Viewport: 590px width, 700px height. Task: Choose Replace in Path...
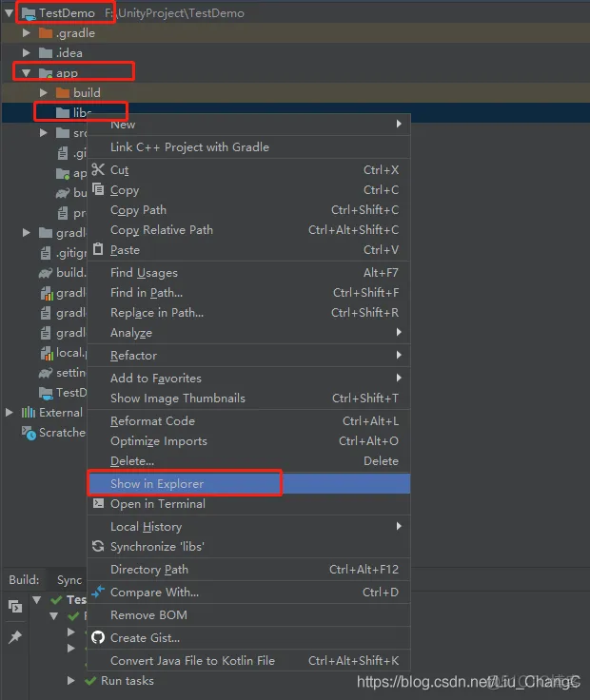[248, 313]
